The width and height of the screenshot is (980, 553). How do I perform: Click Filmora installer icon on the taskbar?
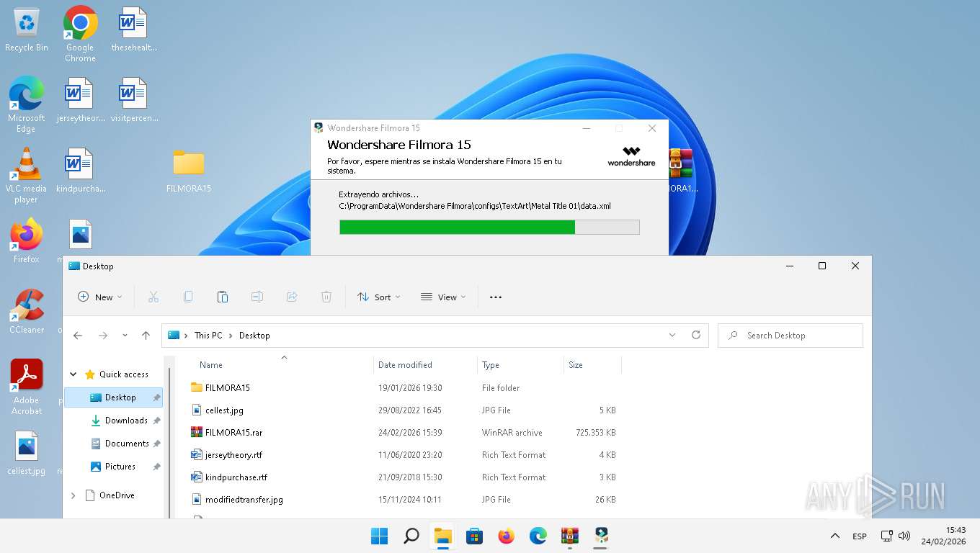point(601,536)
